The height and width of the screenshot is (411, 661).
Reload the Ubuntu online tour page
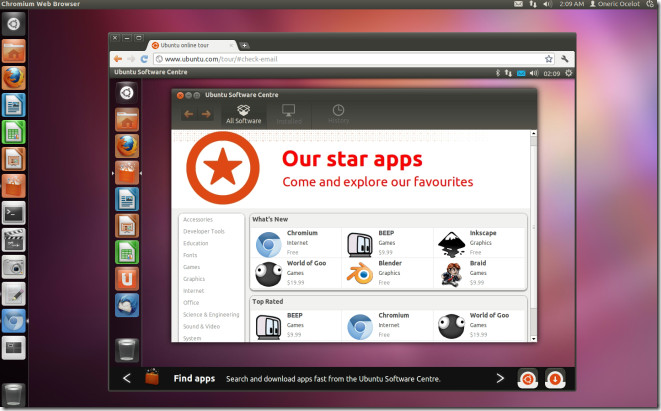tap(144, 59)
